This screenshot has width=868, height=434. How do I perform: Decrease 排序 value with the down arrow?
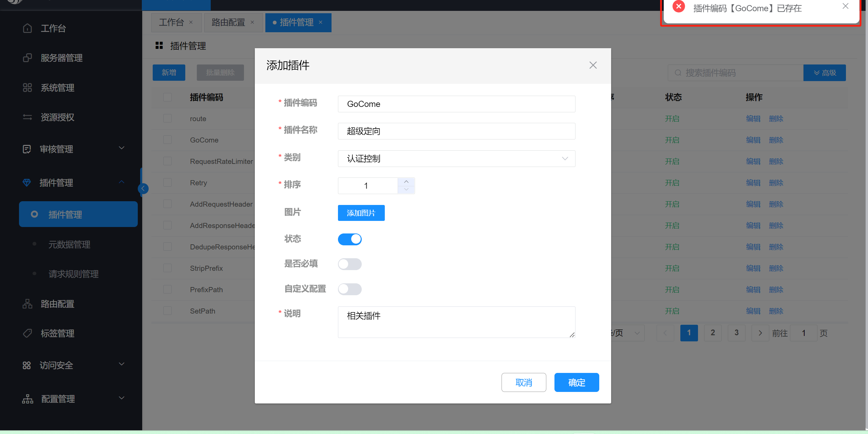pos(406,190)
